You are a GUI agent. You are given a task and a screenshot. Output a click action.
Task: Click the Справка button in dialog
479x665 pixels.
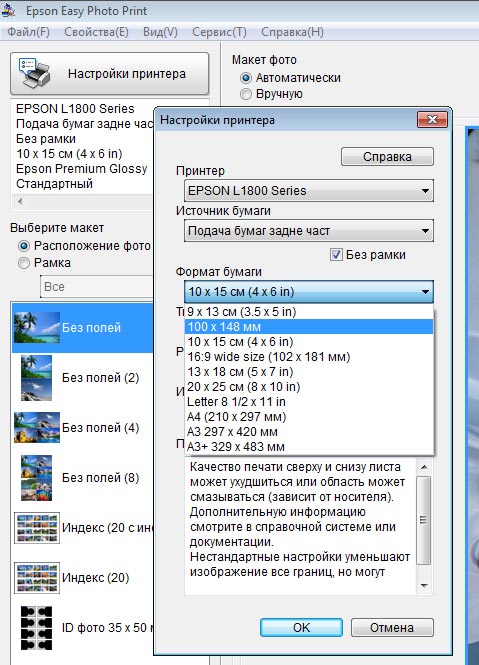(x=387, y=156)
